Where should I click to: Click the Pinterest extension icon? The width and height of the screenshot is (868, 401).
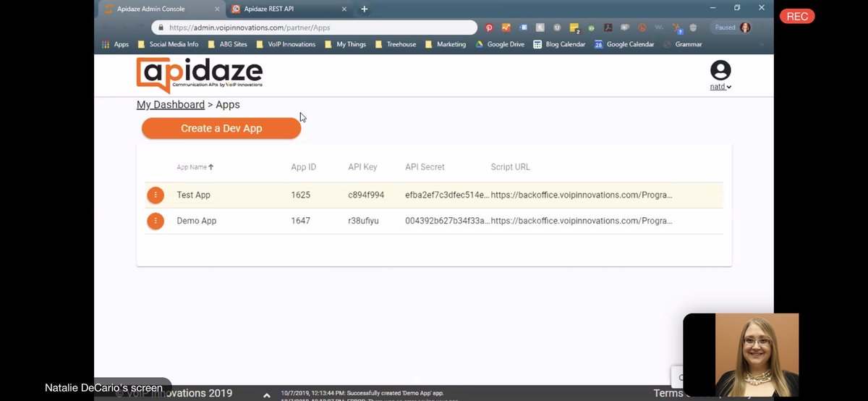489,28
